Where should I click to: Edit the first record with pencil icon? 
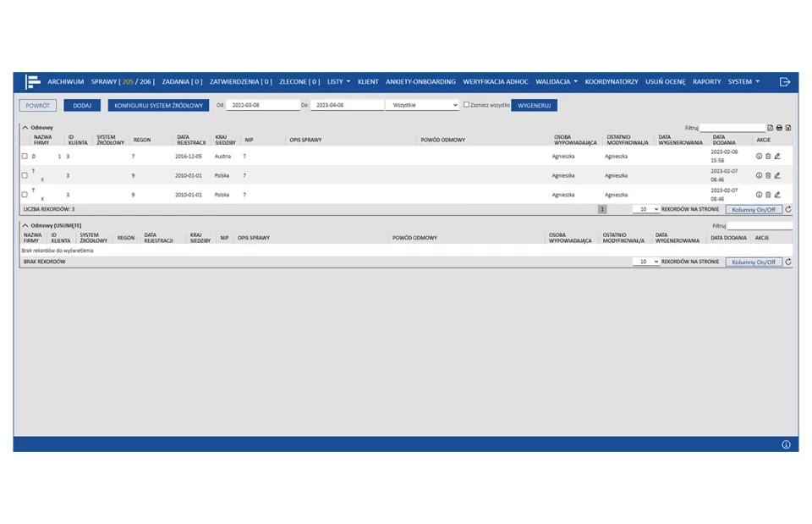[x=777, y=157]
